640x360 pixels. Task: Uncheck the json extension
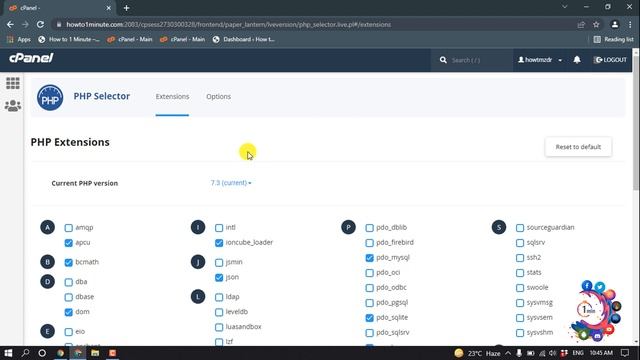click(219, 278)
